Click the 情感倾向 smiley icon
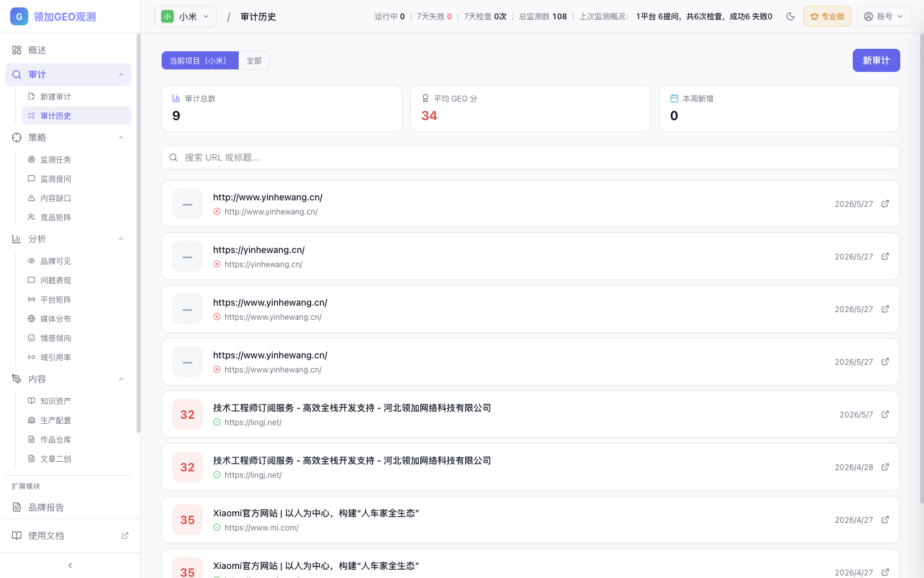The image size is (924, 578). (x=31, y=338)
